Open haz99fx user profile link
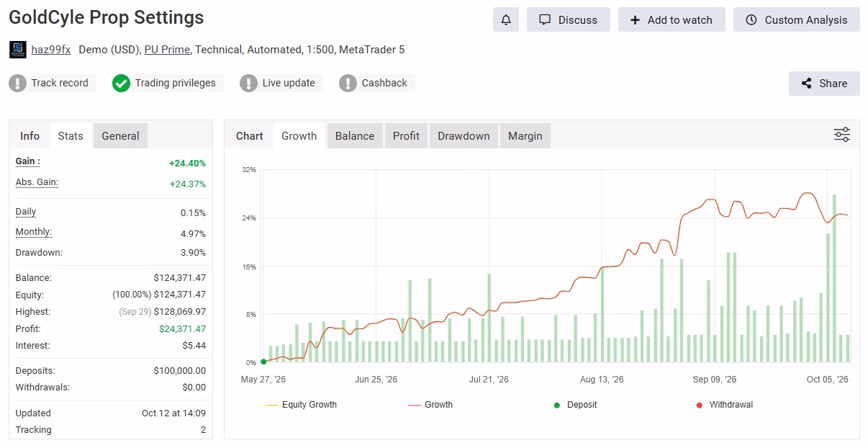Viewport: 868px width, 448px height. [x=51, y=50]
